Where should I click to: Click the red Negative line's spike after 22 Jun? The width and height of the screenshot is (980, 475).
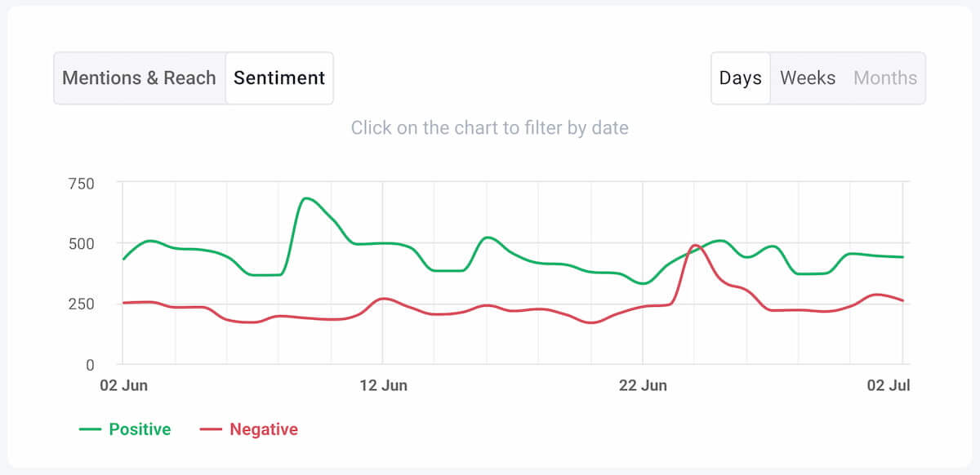[694, 245]
